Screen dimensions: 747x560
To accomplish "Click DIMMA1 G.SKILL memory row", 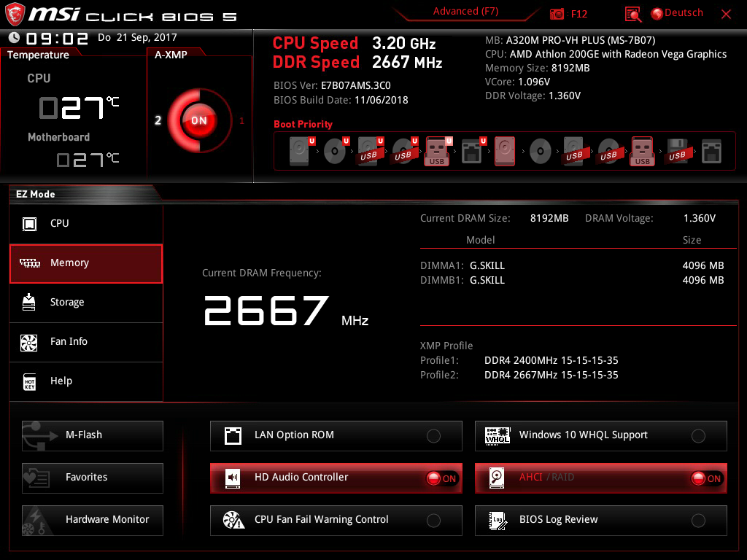I will pos(572,265).
